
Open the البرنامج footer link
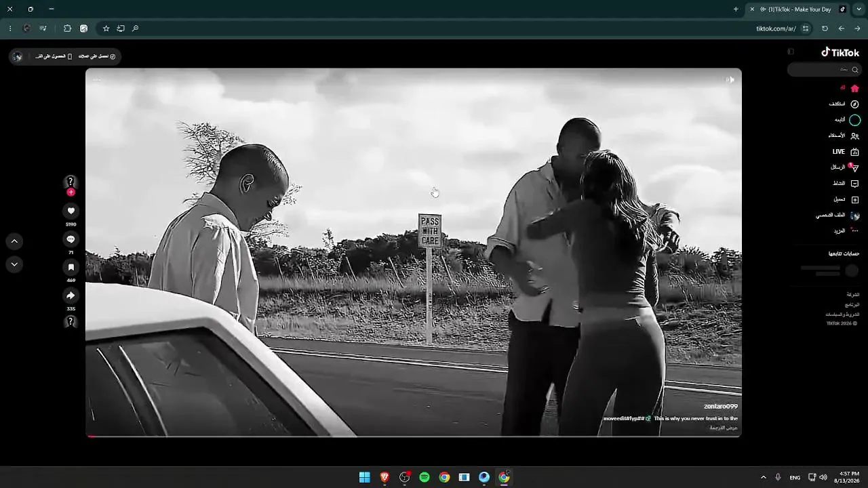[852, 305]
